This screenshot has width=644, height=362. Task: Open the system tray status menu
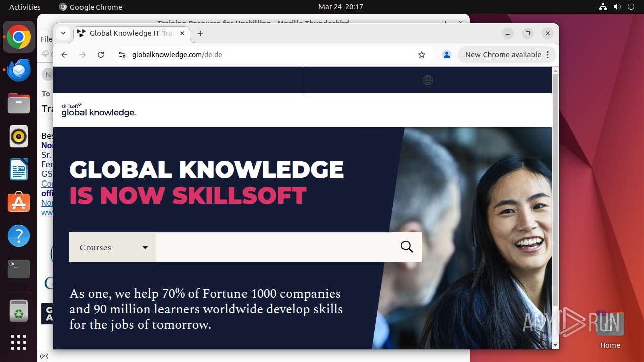tap(617, 7)
